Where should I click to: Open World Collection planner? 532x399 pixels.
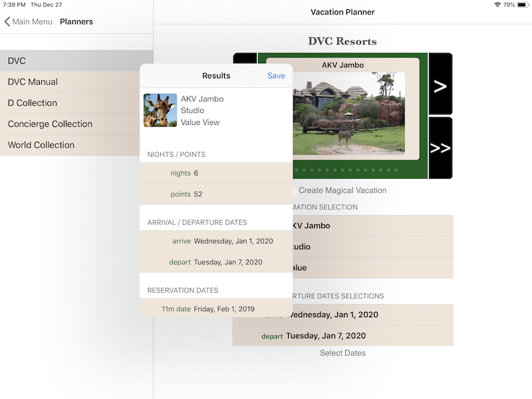tap(70, 145)
